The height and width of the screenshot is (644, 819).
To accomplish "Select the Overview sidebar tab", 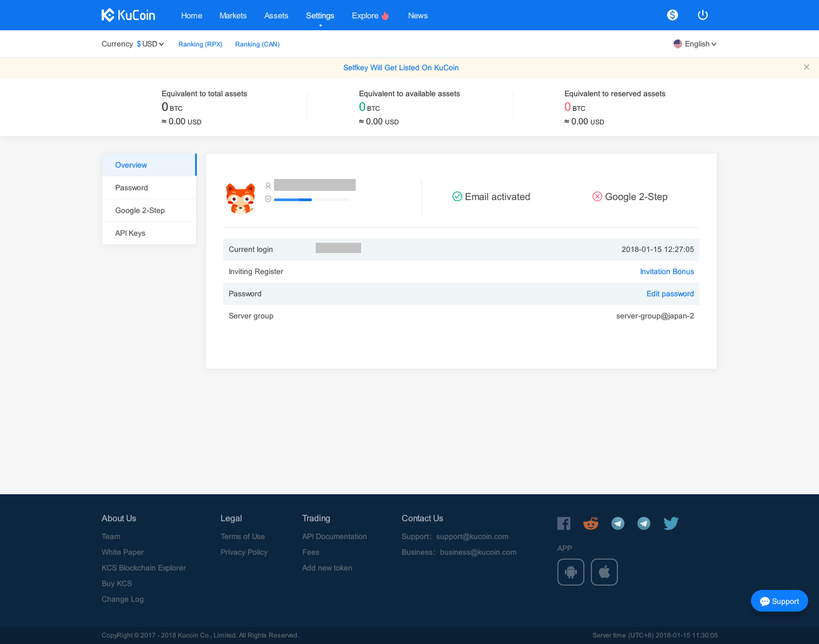I will [x=149, y=165].
